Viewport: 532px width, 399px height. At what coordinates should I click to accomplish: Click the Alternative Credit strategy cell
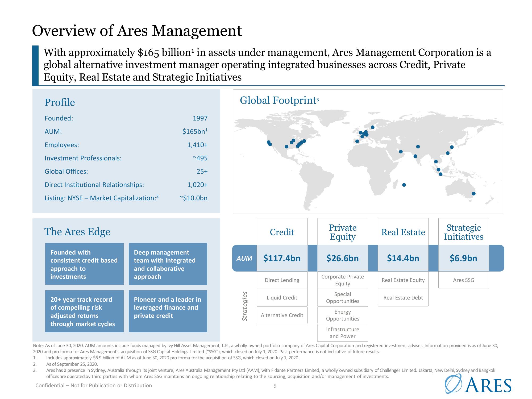(282, 315)
